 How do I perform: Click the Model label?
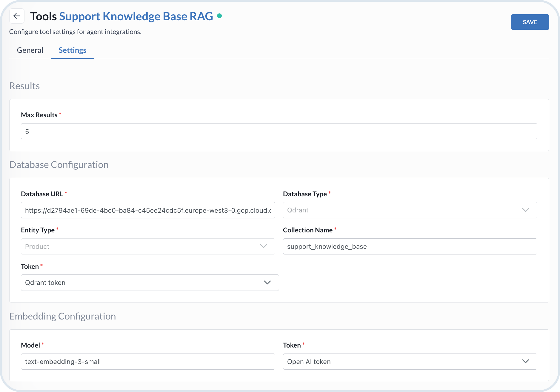pos(30,345)
